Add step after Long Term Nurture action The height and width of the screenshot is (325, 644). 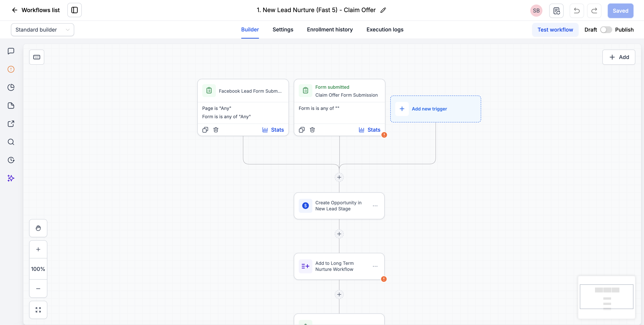pyautogui.click(x=339, y=295)
